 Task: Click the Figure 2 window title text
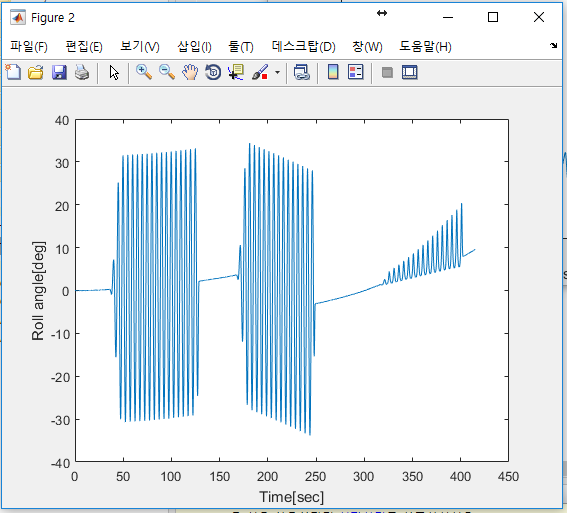[53, 18]
